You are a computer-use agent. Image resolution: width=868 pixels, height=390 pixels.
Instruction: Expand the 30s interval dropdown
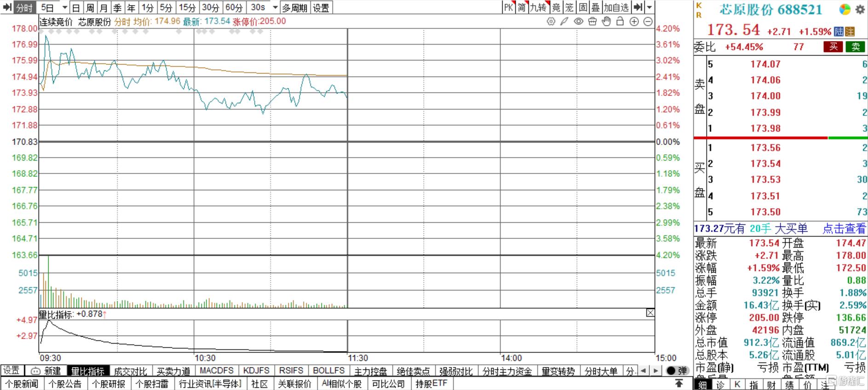pyautogui.click(x=275, y=8)
